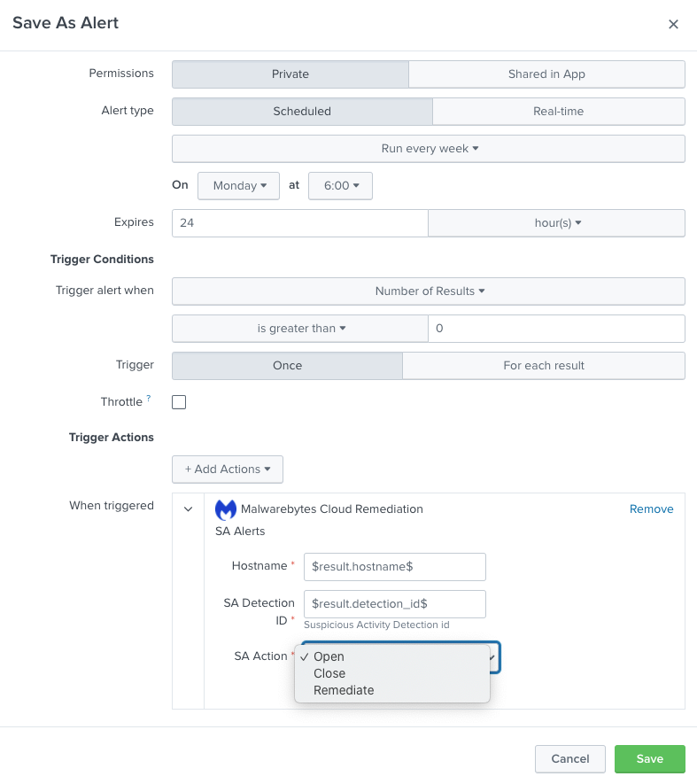
Task: Collapse the Malwarebytes Cloud Remediation action
Action: [x=188, y=509]
